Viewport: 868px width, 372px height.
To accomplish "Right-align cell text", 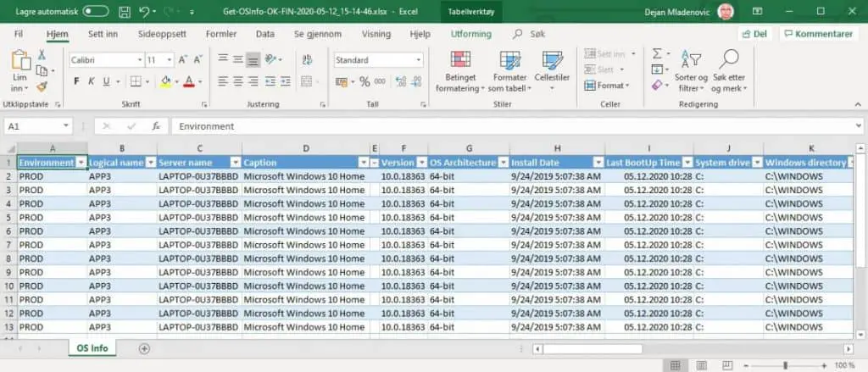I will click(x=253, y=81).
